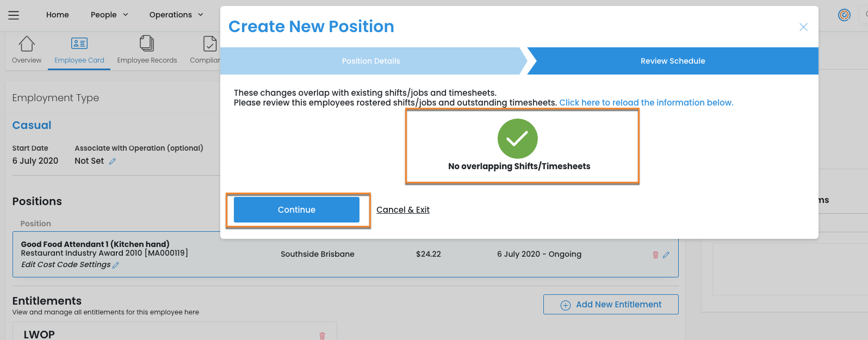
Task: Edit the Associate with Operation pencil icon
Action: tap(113, 162)
